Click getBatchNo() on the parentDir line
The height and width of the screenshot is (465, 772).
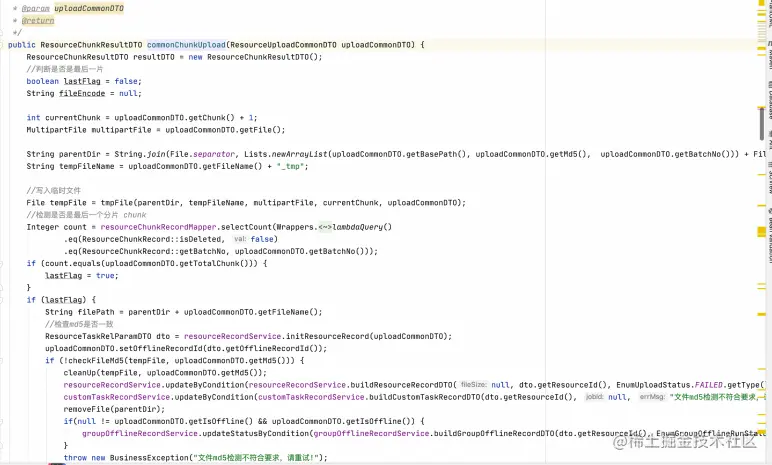point(705,154)
